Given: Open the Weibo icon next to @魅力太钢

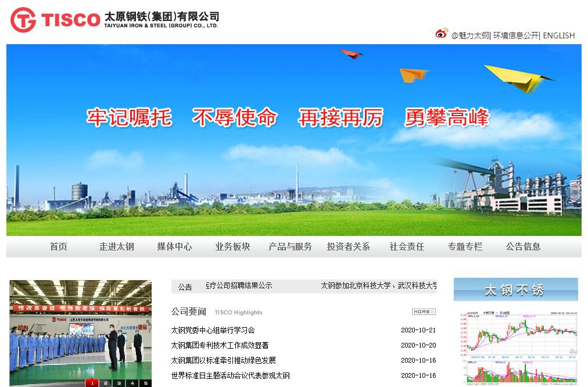Looking at the screenshot, I should 442,34.
